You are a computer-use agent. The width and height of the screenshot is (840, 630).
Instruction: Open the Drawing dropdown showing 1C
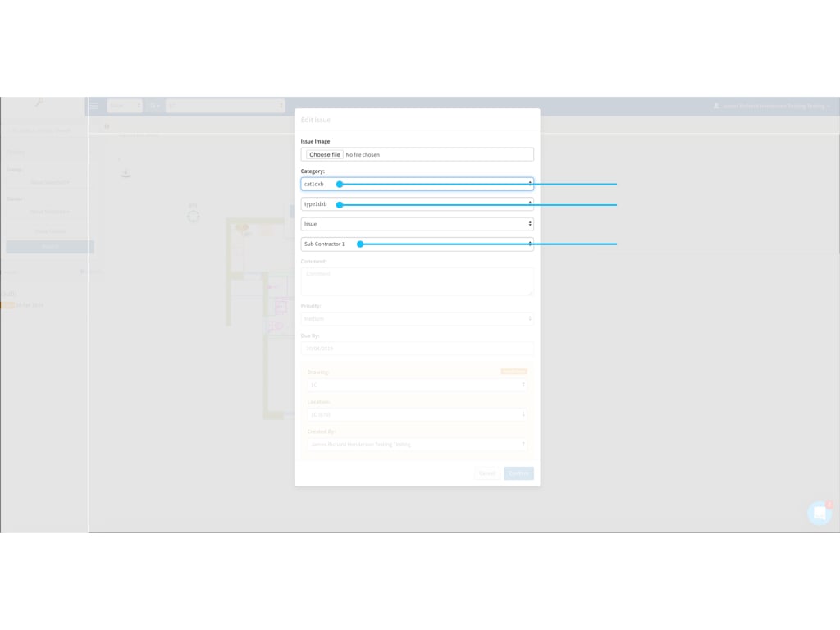tap(417, 385)
